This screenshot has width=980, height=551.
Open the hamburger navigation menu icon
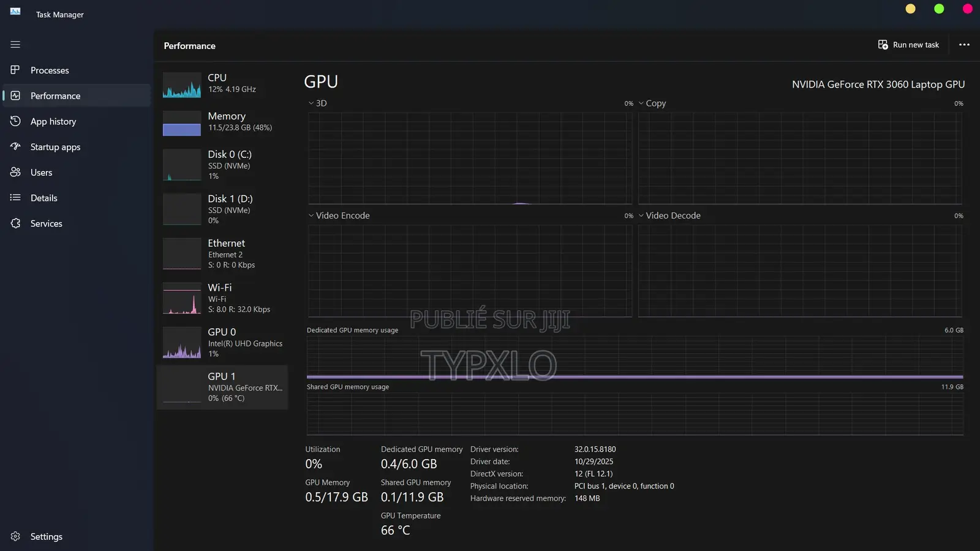(15, 45)
